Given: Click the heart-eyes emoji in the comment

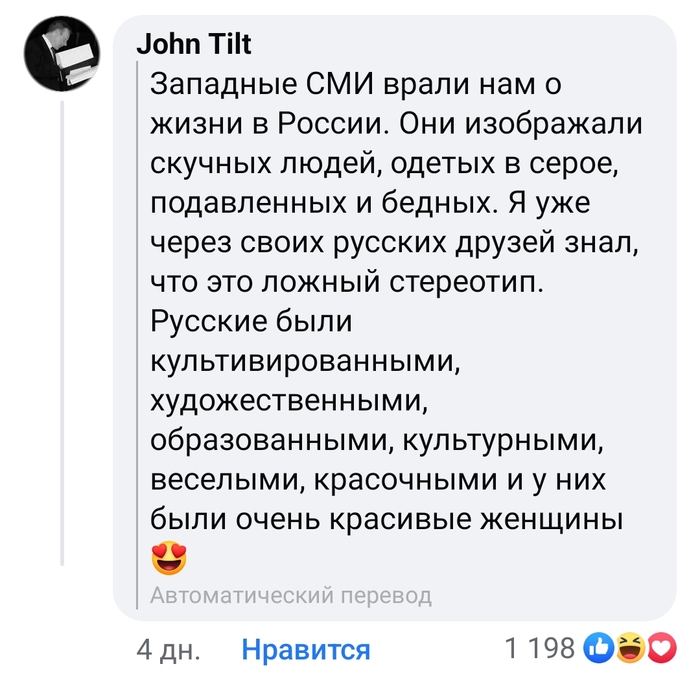Looking at the screenshot, I should tap(170, 558).
